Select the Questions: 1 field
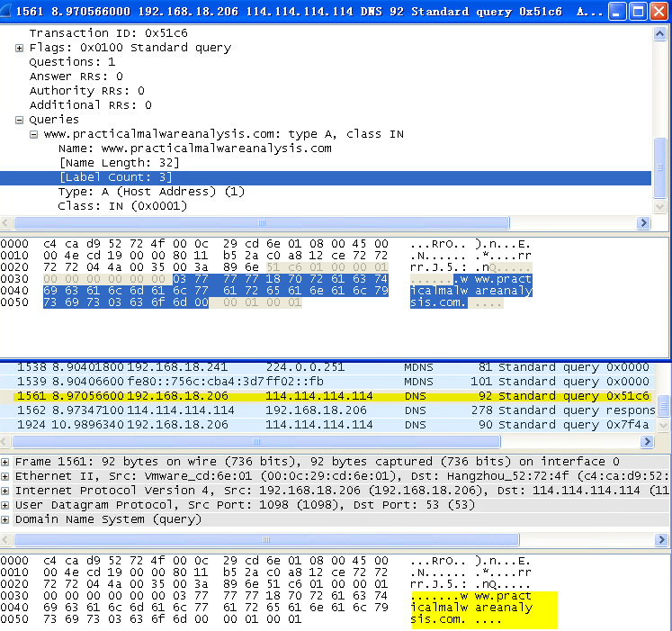 72,62
